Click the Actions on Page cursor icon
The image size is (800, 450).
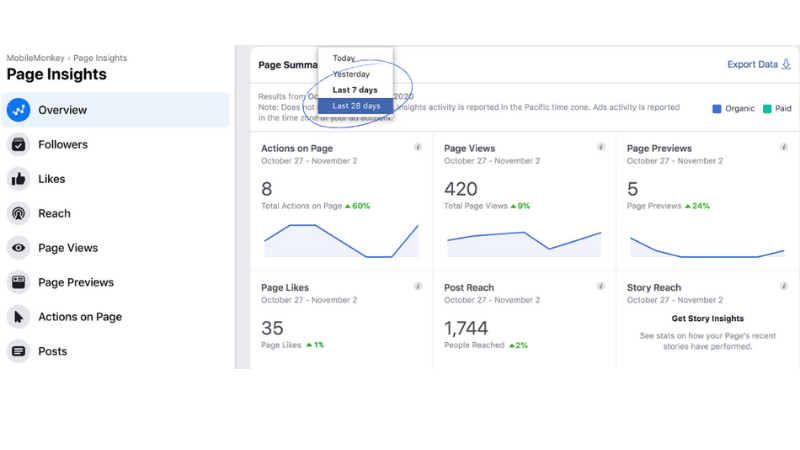(x=18, y=317)
